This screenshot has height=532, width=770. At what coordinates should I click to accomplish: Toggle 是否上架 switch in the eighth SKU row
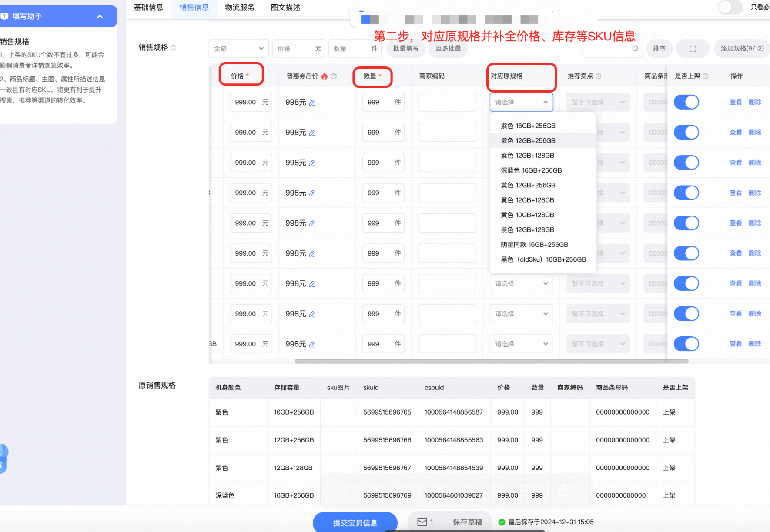coord(686,313)
